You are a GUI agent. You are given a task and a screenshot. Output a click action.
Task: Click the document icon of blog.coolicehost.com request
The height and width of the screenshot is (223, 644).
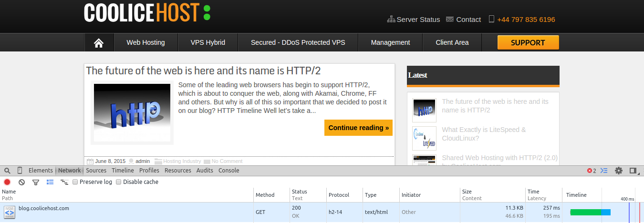pos(9,213)
